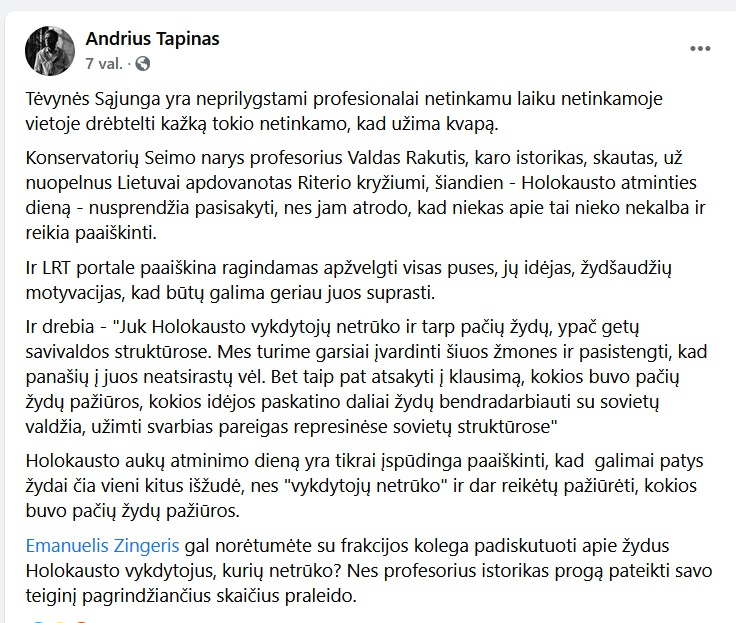The height and width of the screenshot is (623, 736).
Task: Open the "7 val." post timestamp
Action: tap(104, 63)
